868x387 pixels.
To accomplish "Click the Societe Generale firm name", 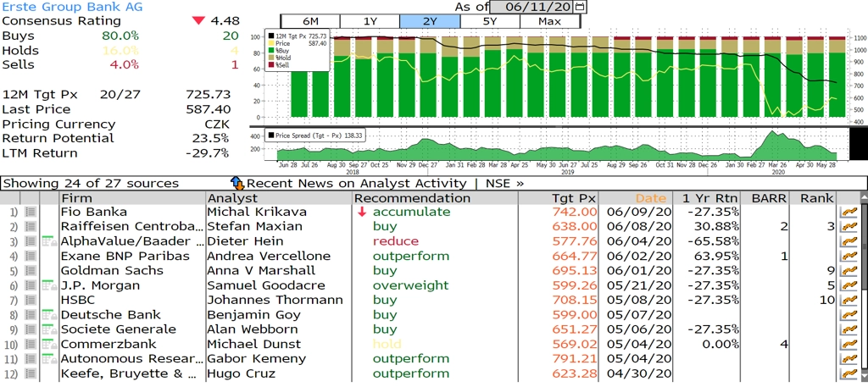I will point(119,329).
